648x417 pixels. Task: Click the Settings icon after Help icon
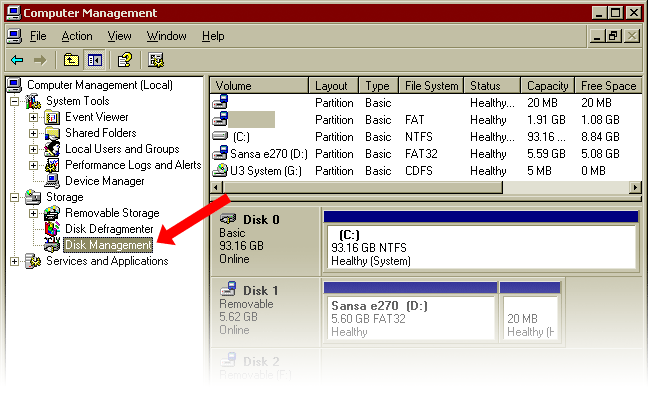click(156, 60)
